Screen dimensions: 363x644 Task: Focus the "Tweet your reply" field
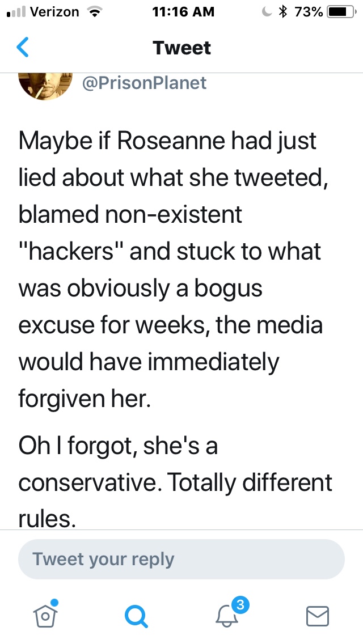coord(181,559)
